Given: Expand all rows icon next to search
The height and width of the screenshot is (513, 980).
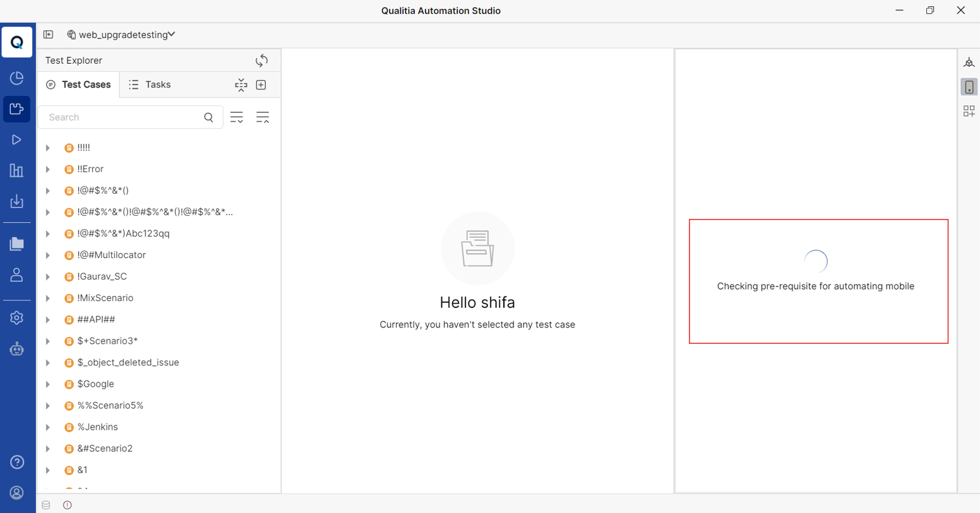Looking at the screenshot, I should (x=237, y=117).
